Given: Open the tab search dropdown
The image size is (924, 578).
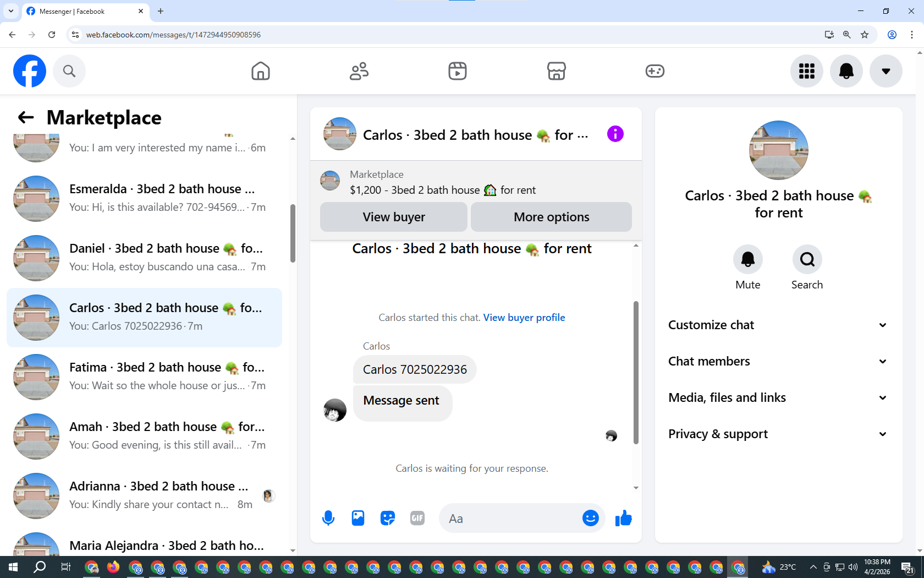Looking at the screenshot, I should (11, 11).
